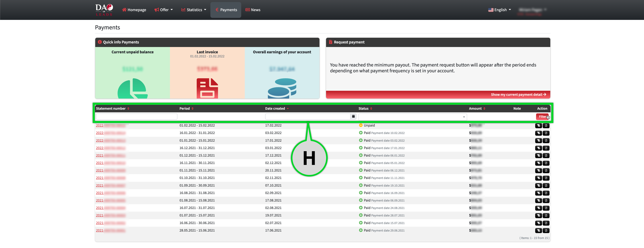The image size is (644, 248).
Task: Open the Offer menu dropdown
Action: point(163,10)
